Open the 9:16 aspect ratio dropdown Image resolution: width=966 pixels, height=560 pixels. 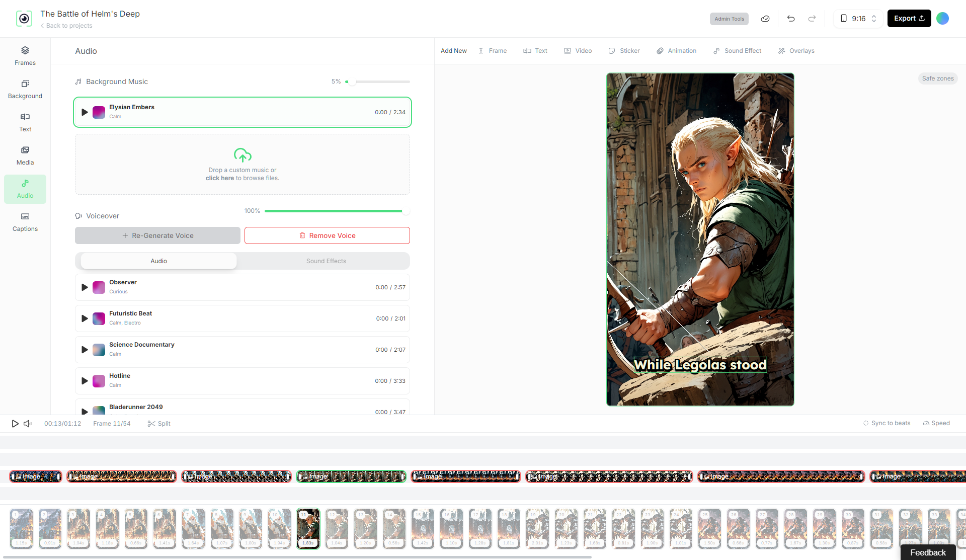point(858,19)
